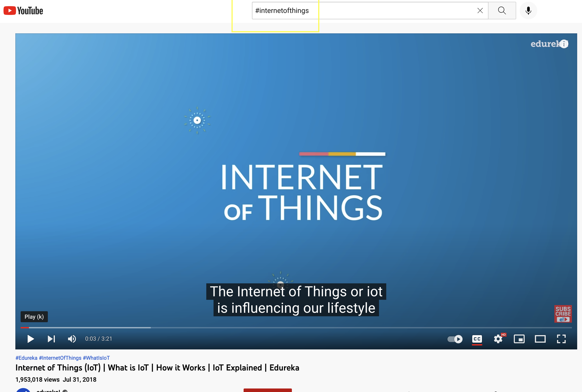The image size is (582, 392).
Task: Select the video title text link
Action: (157, 367)
